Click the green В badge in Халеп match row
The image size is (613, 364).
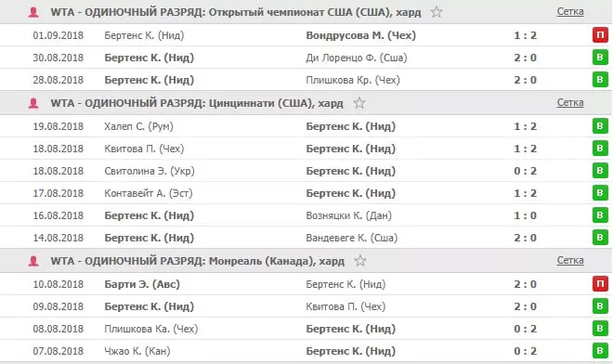(600, 126)
